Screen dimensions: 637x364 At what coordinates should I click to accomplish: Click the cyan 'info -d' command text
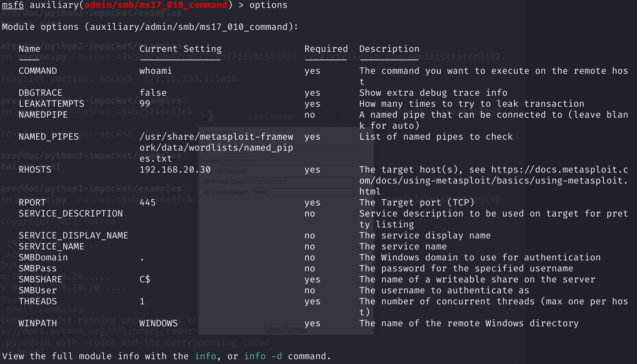coord(263,356)
